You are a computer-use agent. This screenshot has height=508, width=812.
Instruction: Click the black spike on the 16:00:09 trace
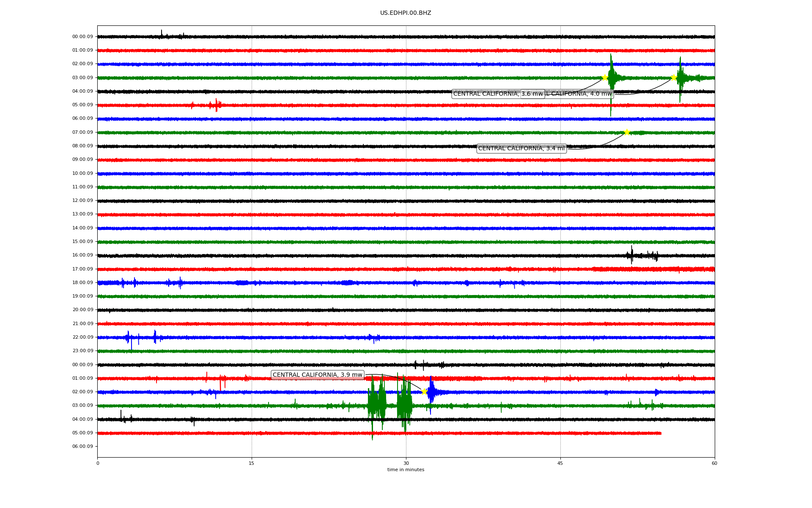(x=632, y=254)
